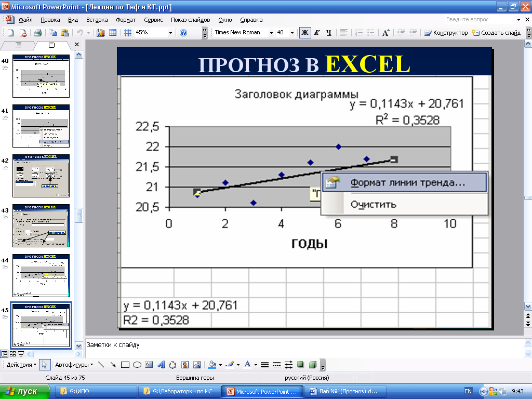Open the Times New Roman font dropdown
The width and height of the screenshot is (532, 399).
tap(271, 33)
